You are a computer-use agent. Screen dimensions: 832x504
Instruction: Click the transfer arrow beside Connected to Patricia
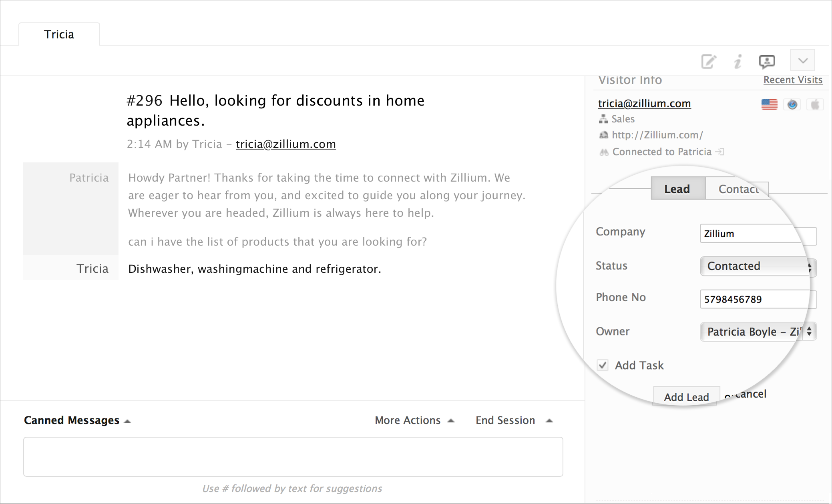coord(720,152)
